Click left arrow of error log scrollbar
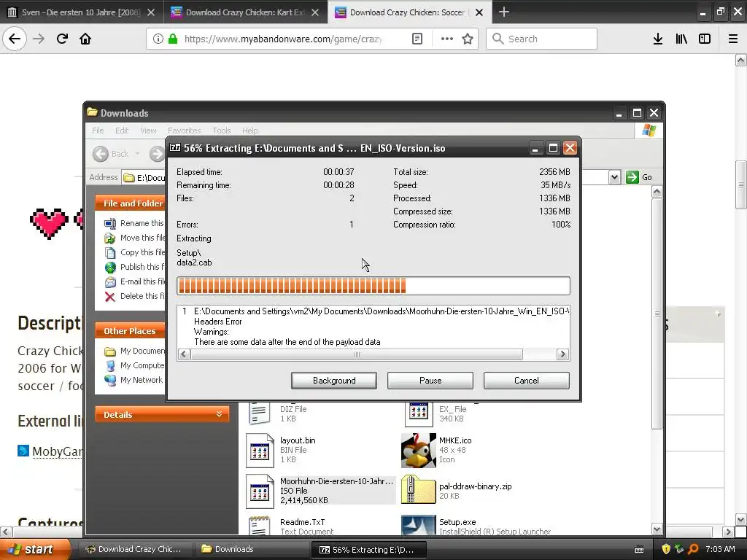 pyautogui.click(x=183, y=354)
